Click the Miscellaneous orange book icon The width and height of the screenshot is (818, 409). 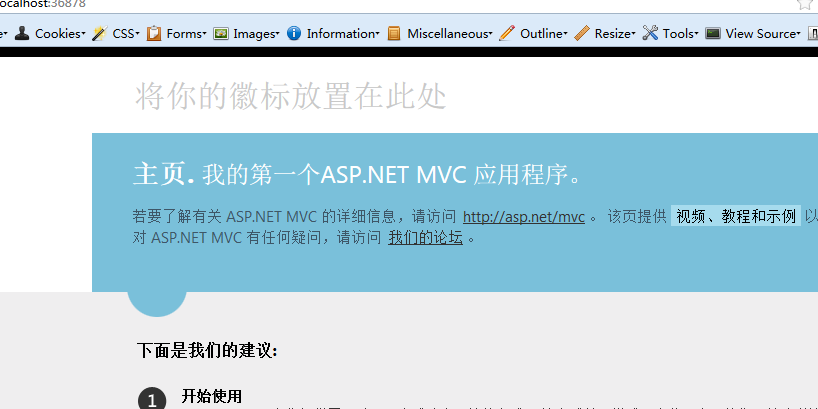[x=394, y=33]
